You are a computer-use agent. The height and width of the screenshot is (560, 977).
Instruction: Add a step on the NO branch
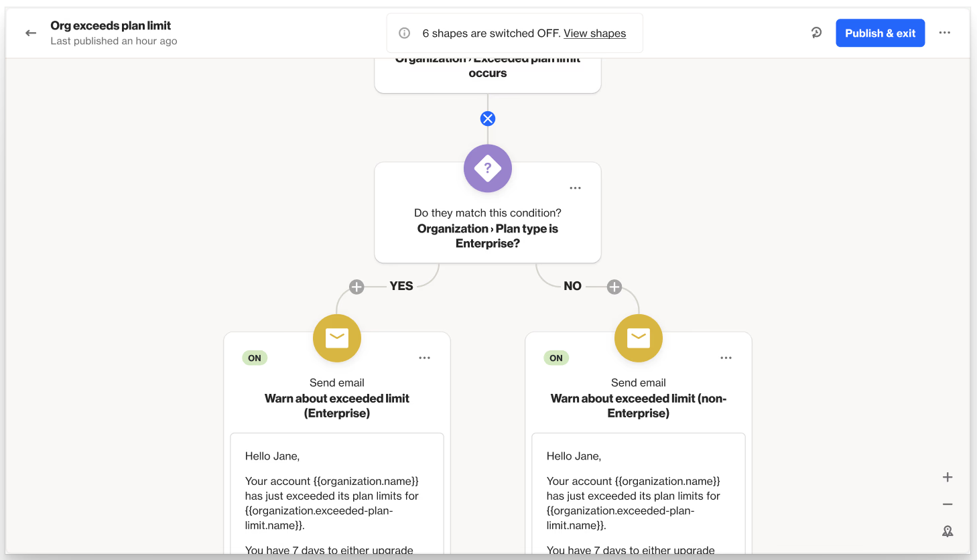(614, 286)
